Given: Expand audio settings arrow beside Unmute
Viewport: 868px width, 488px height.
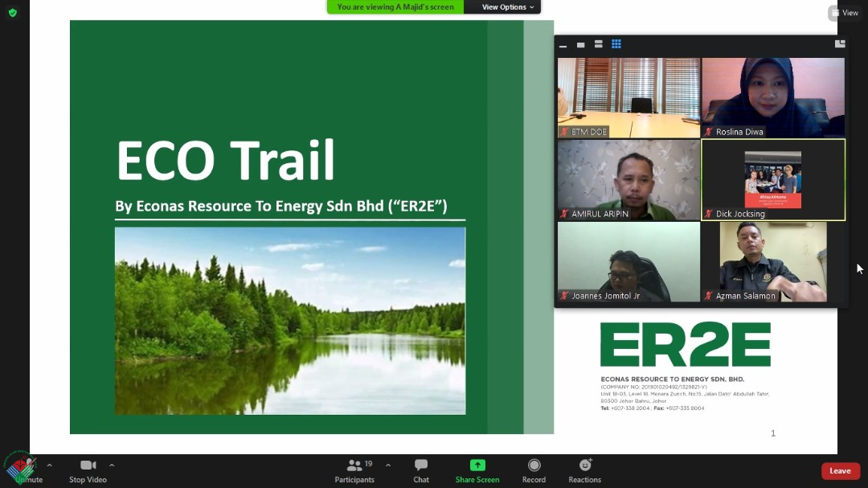Looking at the screenshot, I should coord(49,465).
